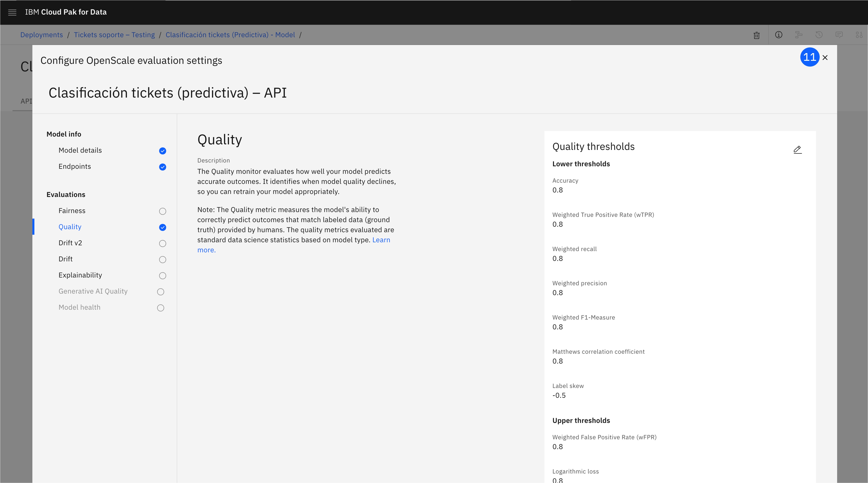Click the Quality thresholds panel title
Screen dimensions: 868x483
pyautogui.click(x=593, y=147)
